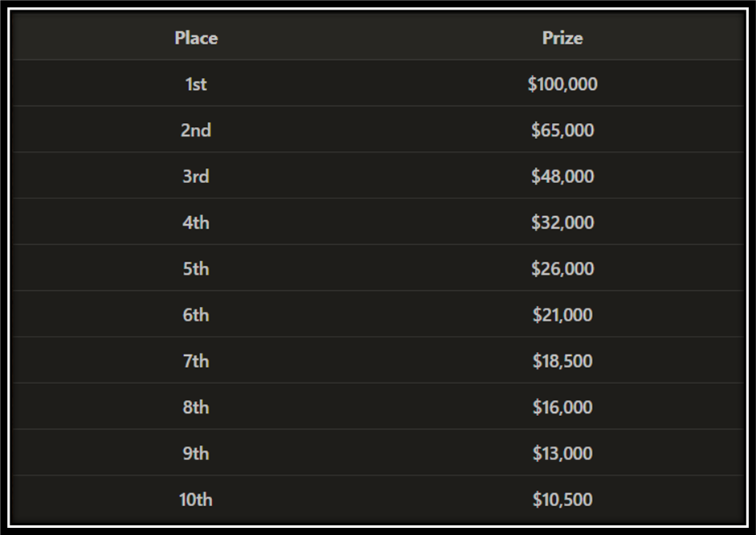Select the 6th place label
Viewport: 756px width, 535px height.
(x=196, y=315)
